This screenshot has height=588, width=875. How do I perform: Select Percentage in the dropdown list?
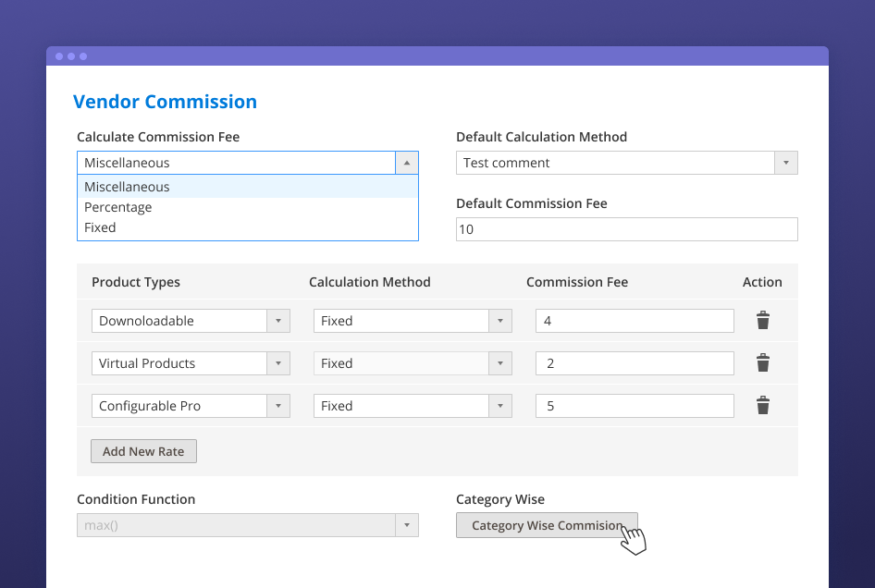coord(248,207)
